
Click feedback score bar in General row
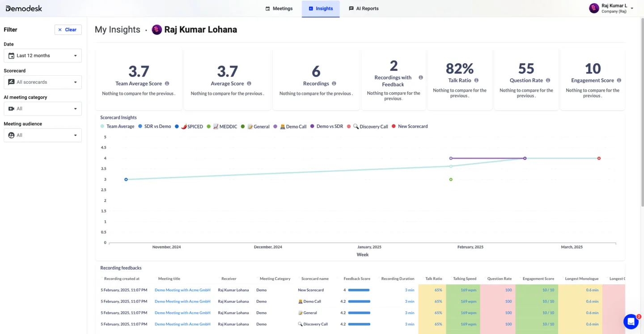(x=359, y=313)
